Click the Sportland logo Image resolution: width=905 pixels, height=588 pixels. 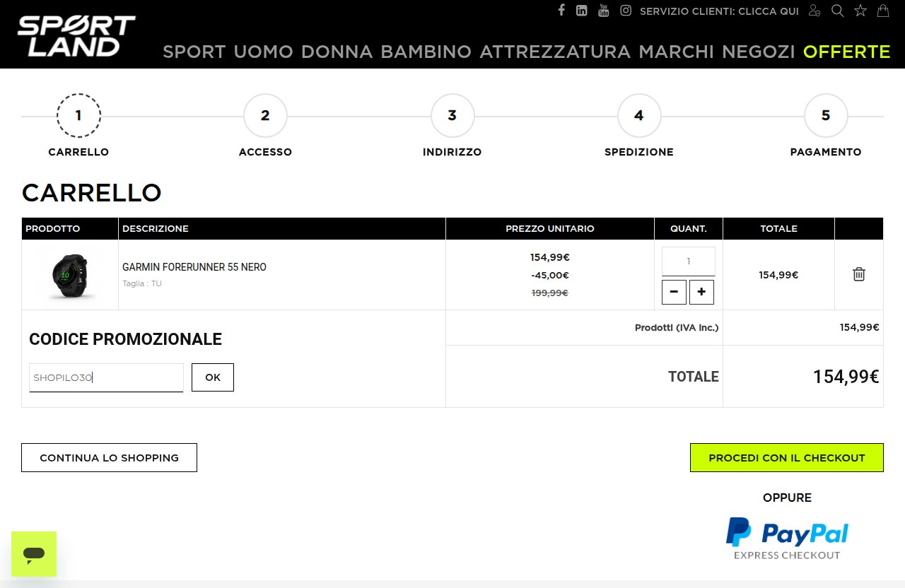pos(76,36)
